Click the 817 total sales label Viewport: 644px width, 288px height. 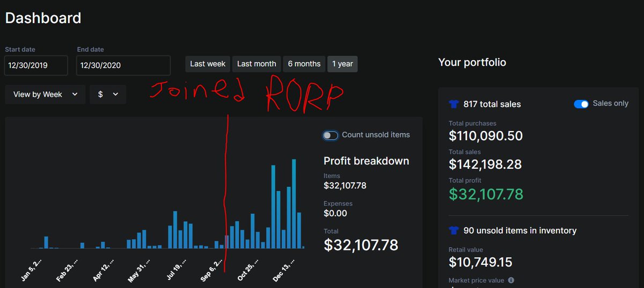492,104
